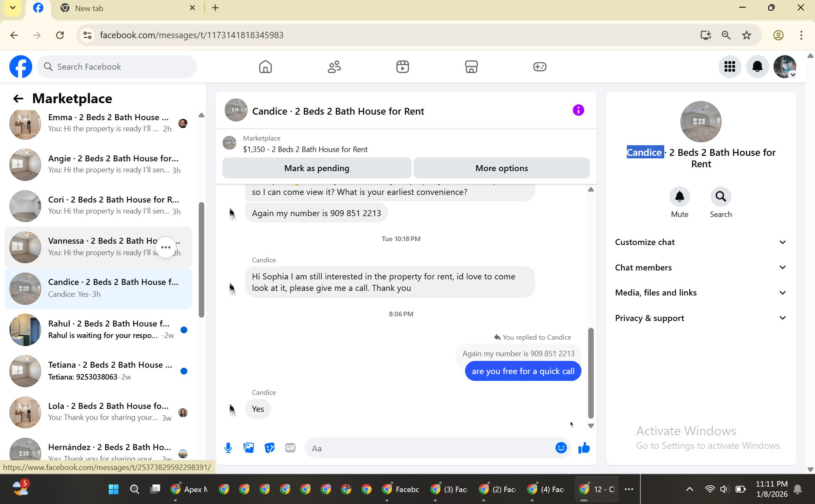The height and width of the screenshot is (504, 815).
Task: Go to the Home feed icon
Action: click(265, 67)
